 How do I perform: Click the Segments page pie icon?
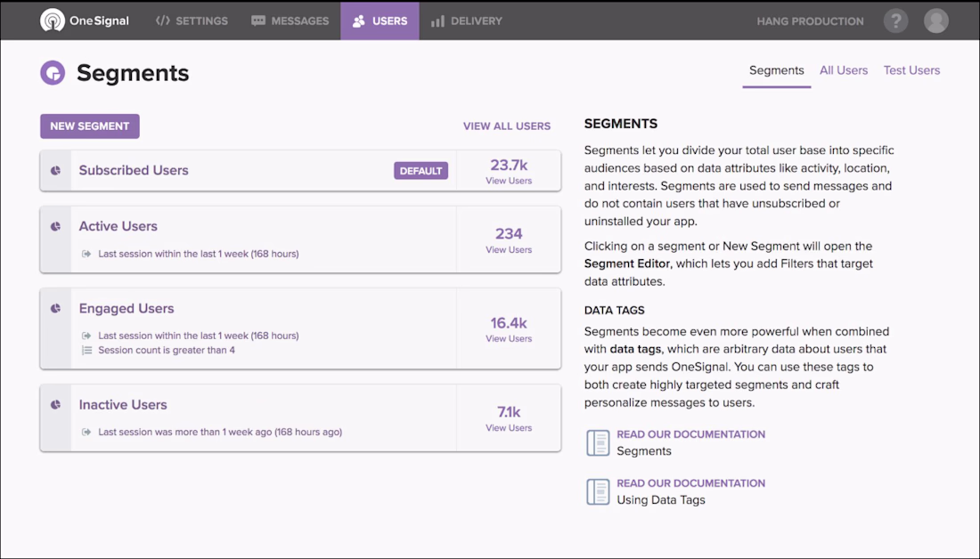(53, 73)
